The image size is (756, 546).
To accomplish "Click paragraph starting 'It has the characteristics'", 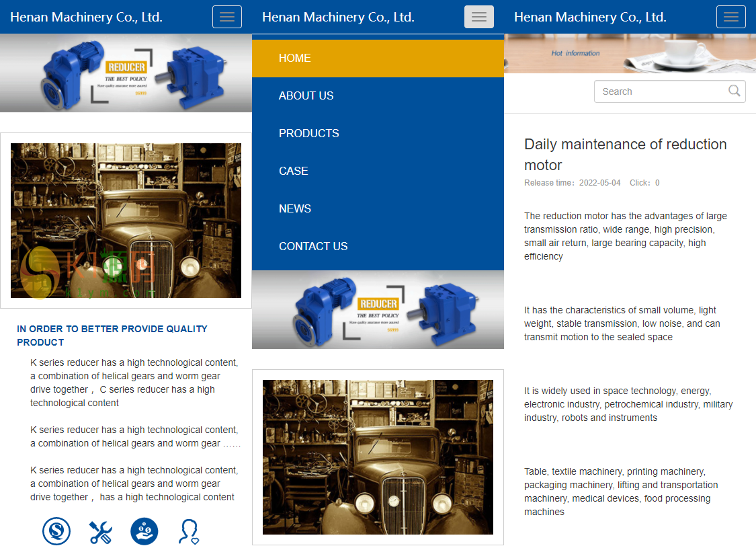I will pos(622,323).
